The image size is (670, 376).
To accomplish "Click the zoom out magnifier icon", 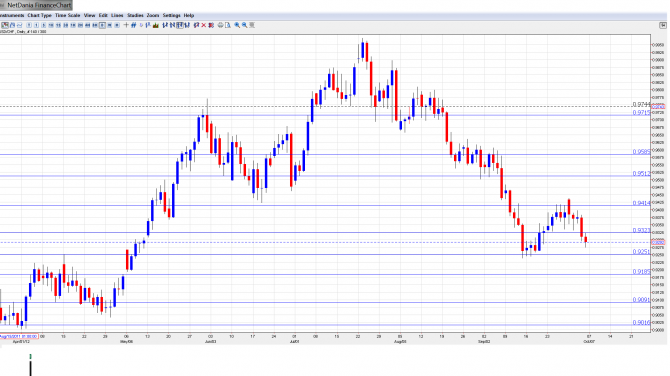I will 245,25.
